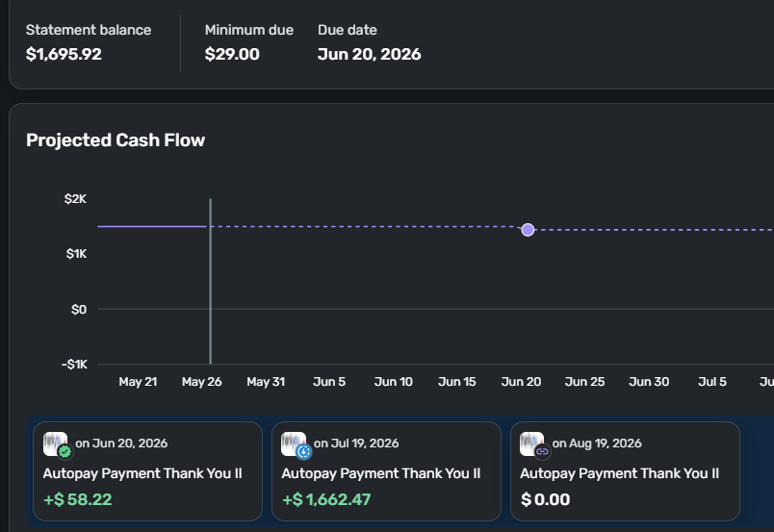
Task: Select the purple data point at Jun 20
Action: [528, 230]
